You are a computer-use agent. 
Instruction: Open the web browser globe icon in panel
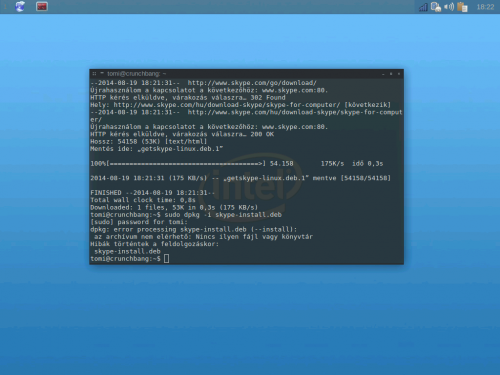click(x=20, y=6)
